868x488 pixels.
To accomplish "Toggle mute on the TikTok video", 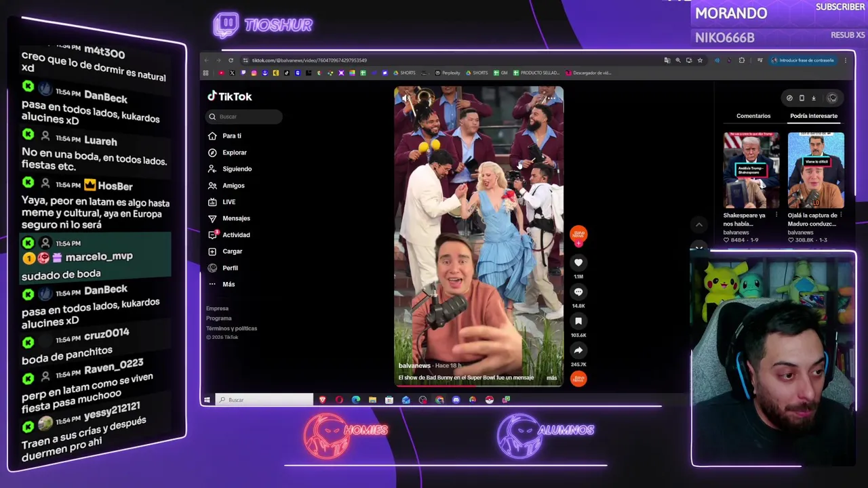I will pyautogui.click(x=406, y=99).
